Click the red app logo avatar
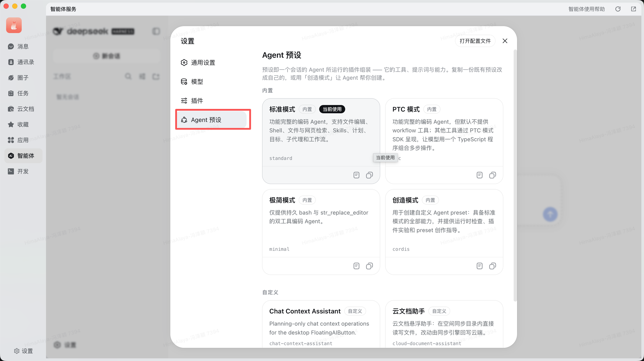The width and height of the screenshot is (644, 361). click(14, 25)
